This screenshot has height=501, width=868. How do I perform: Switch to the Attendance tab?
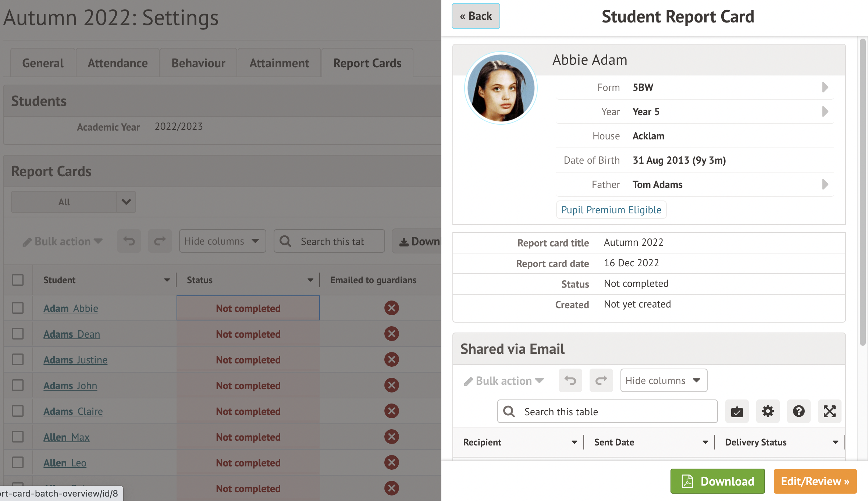coord(117,63)
